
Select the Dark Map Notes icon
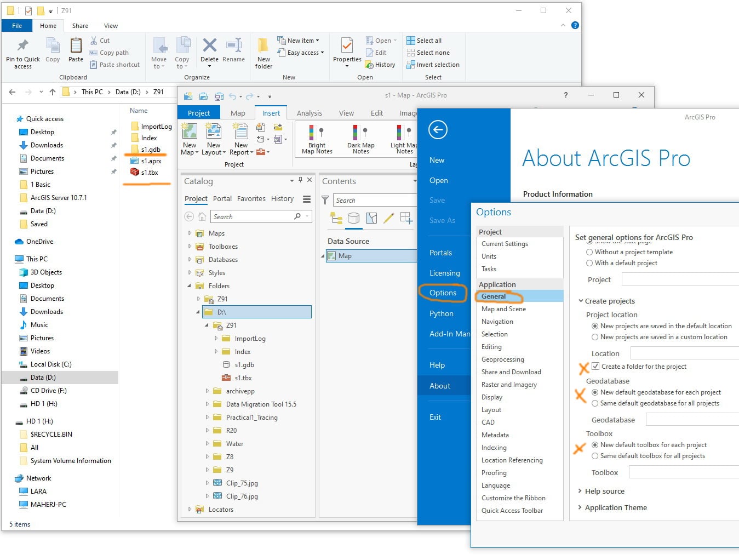pos(360,133)
